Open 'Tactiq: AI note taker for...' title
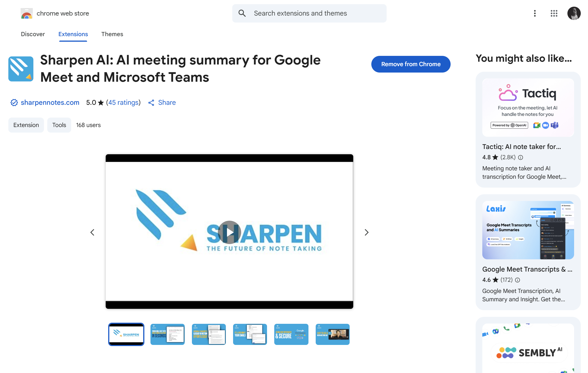 click(522, 146)
